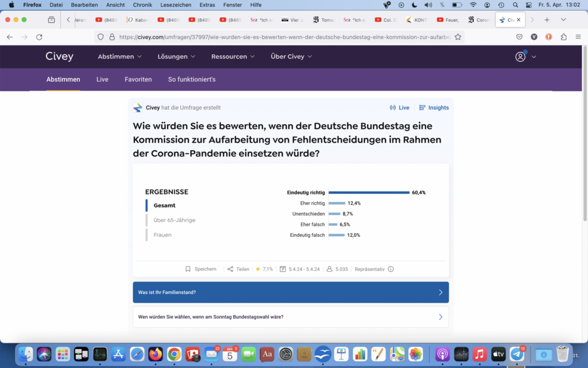Screen dimensions: 588x368
Task: Click the Speichern bookmark icon
Action: pos(188,269)
